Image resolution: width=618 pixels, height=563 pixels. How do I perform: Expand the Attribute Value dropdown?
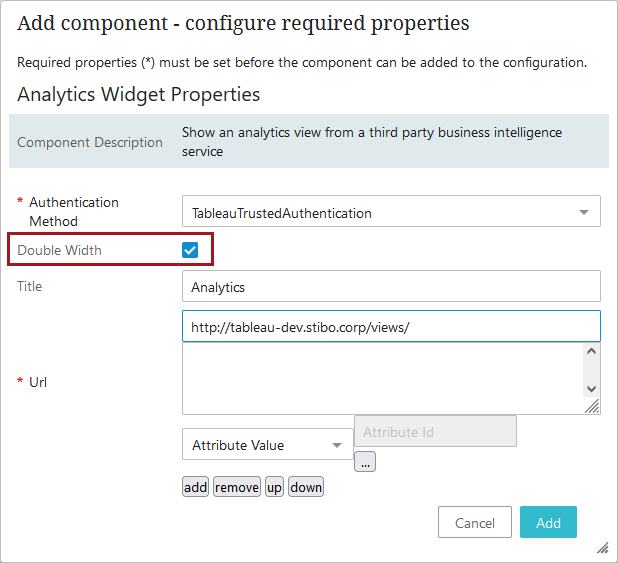[267, 445]
